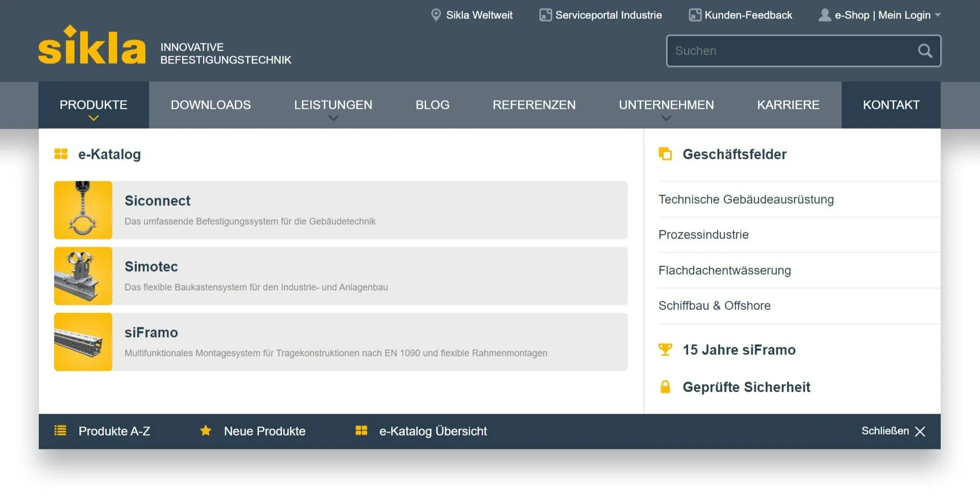Open e-Shop | Mein Login link
This screenshot has width=980, height=504.
(x=883, y=15)
